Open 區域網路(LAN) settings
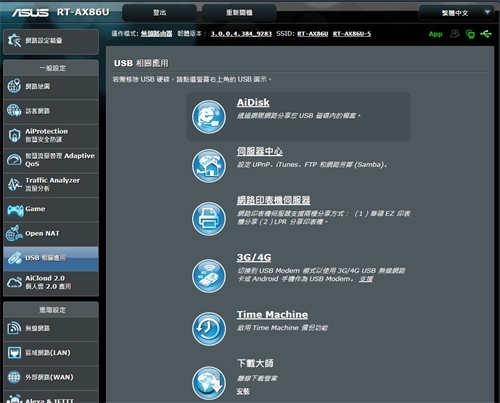Viewport: 500px width, 403px height. 51,353
